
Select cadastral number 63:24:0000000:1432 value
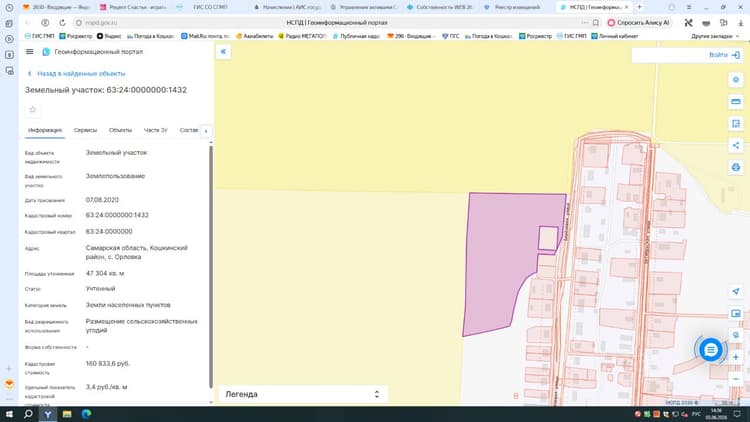pos(117,215)
